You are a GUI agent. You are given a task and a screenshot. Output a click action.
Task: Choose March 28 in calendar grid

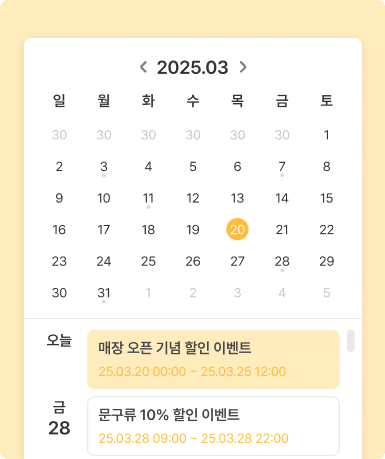coord(282,261)
